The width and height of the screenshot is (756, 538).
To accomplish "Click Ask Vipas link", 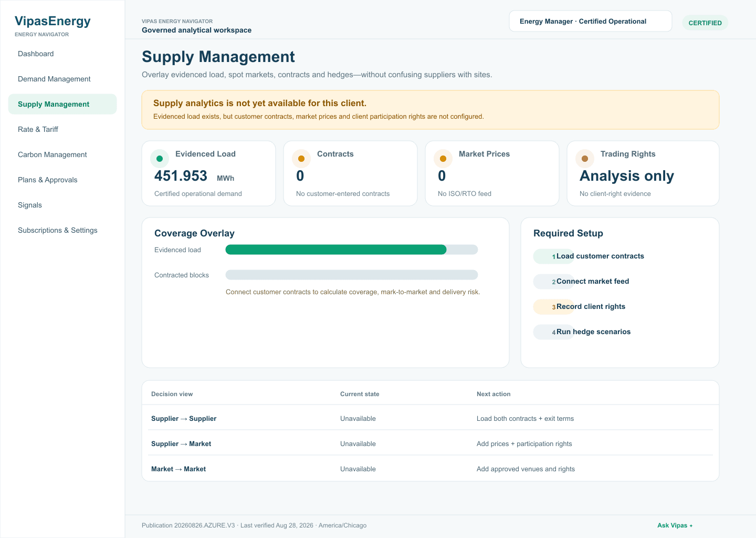I will [x=675, y=525].
